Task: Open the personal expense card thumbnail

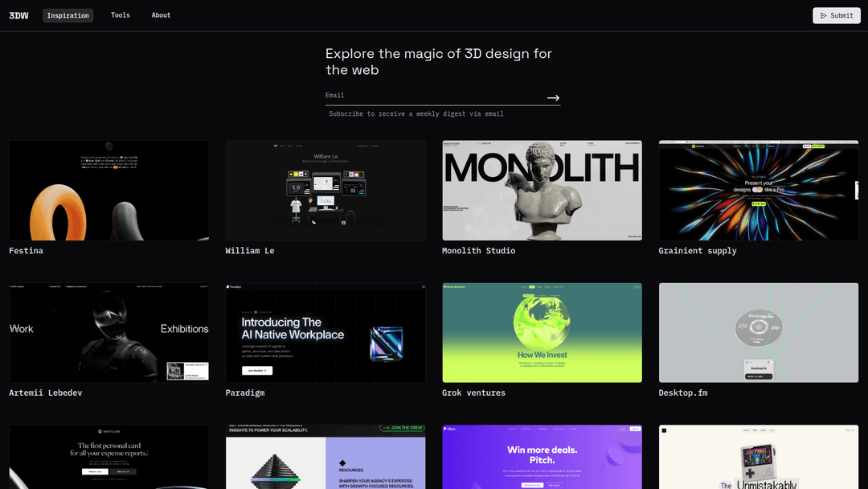Action: (109, 457)
